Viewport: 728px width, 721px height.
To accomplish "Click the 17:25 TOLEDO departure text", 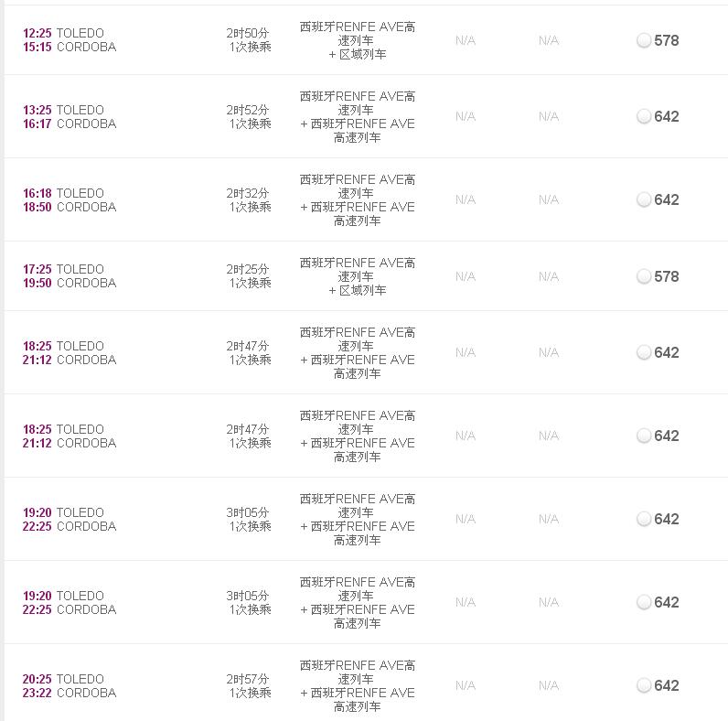I will click(x=63, y=269).
